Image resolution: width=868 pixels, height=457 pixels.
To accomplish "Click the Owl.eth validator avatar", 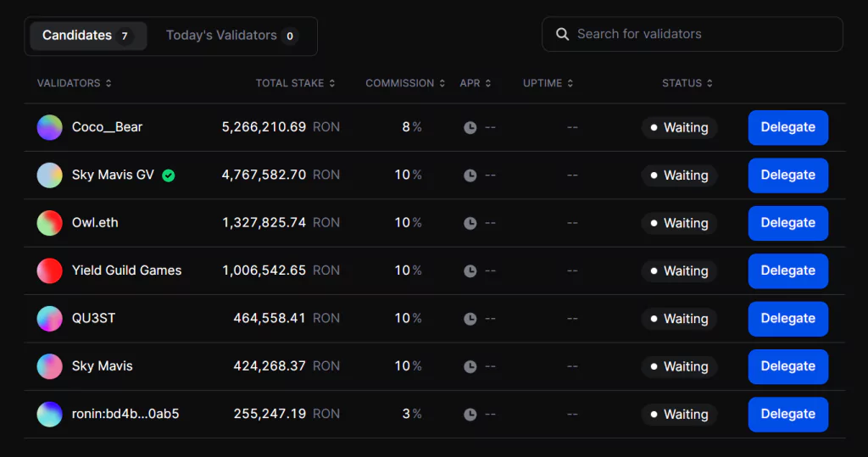I will [49, 223].
